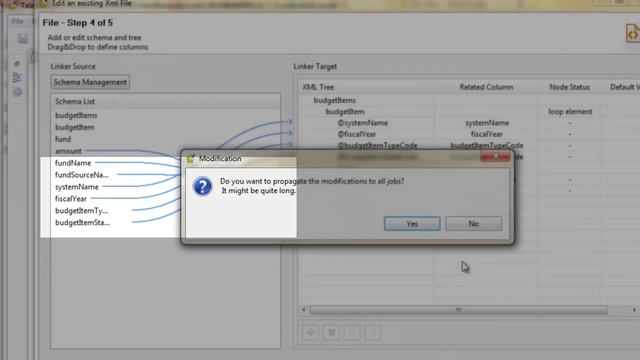
Task: Click the 'loop element' status cell
Action: click(570, 111)
